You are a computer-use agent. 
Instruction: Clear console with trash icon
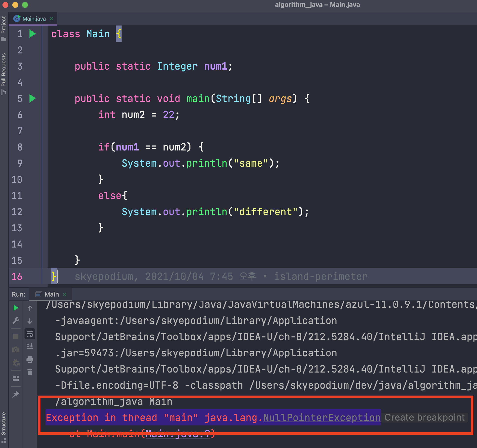coord(30,372)
